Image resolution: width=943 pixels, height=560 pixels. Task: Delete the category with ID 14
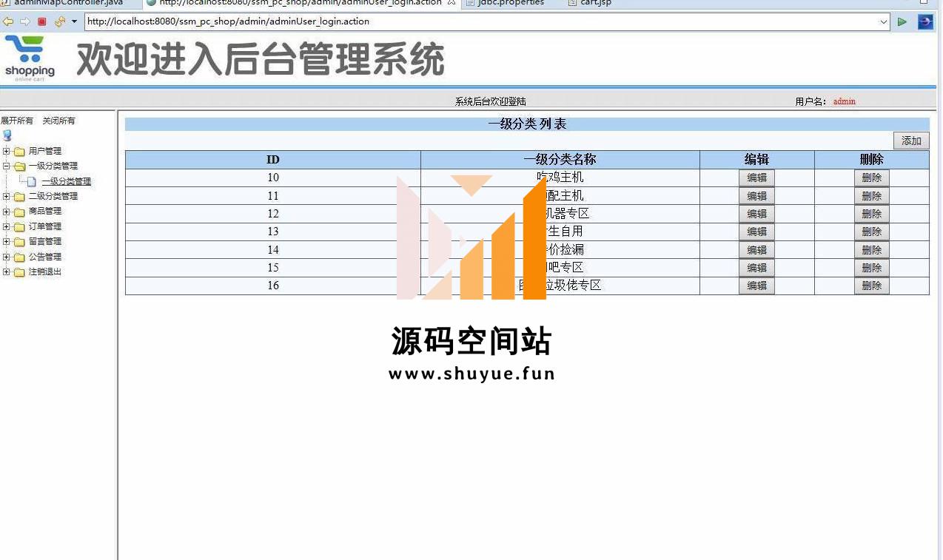[x=872, y=250]
